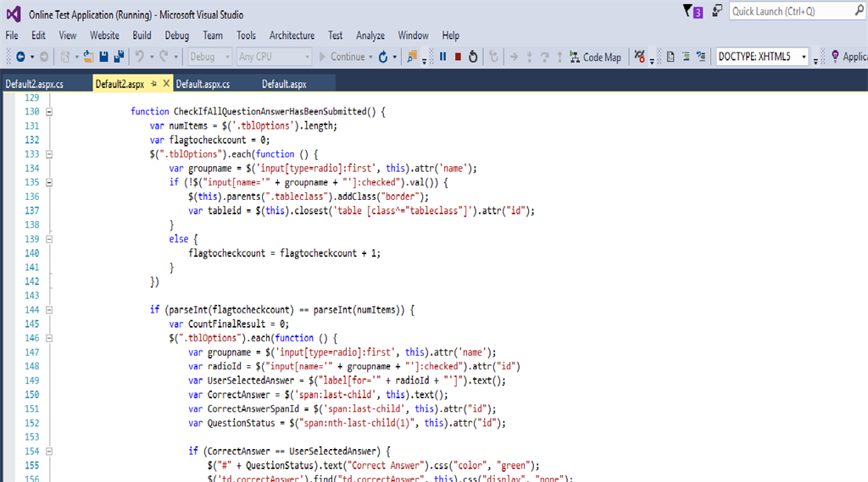Screen dimensions: 868x482
Task: Open the Refresh browser dropdown arrow
Action: click(x=395, y=57)
